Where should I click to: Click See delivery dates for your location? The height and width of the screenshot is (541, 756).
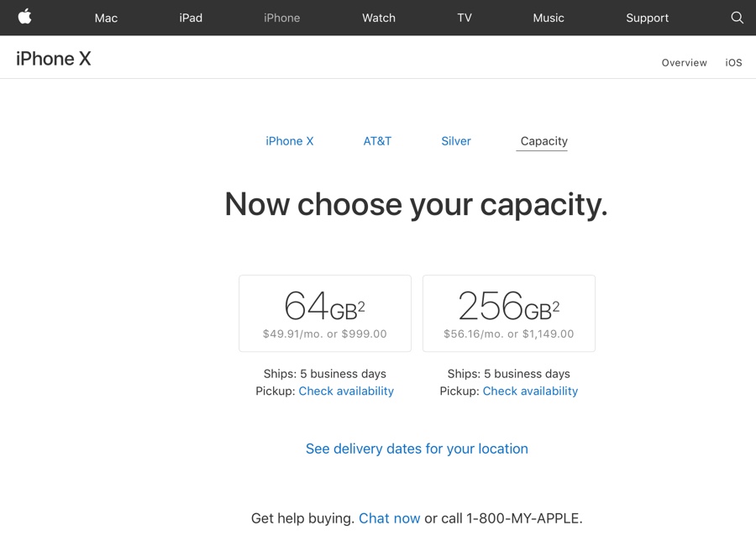[417, 449]
